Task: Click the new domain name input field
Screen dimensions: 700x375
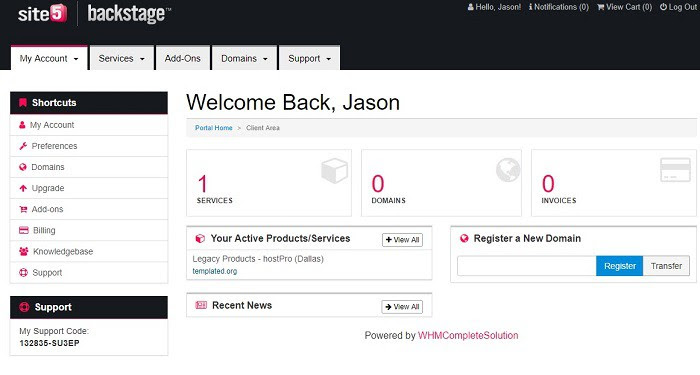Action: pyautogui.click(x=527, y=266)
